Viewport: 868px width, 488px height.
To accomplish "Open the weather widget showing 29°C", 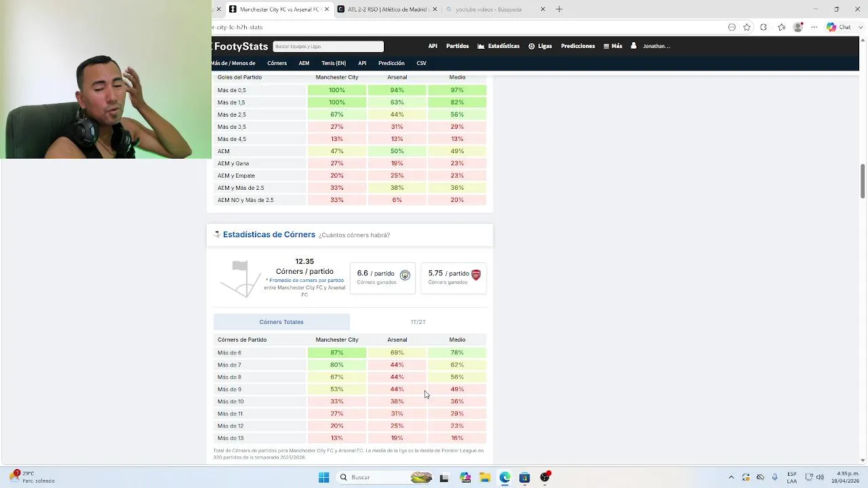I will [x=32, y=477].
